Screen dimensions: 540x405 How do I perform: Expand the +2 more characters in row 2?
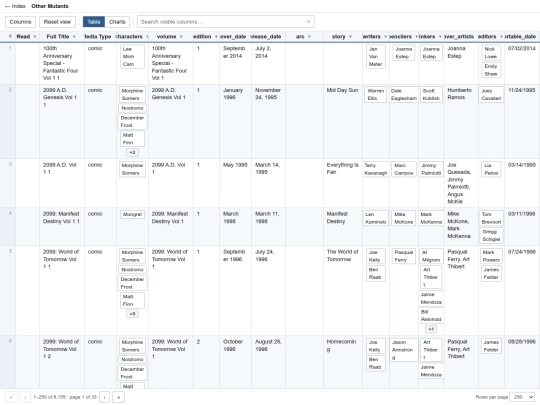click(132, 152)
